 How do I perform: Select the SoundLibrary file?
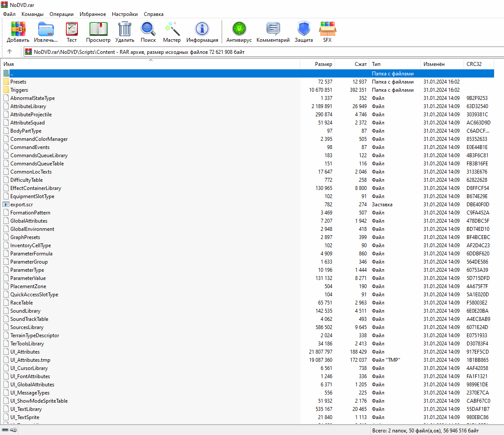point(25,311)
